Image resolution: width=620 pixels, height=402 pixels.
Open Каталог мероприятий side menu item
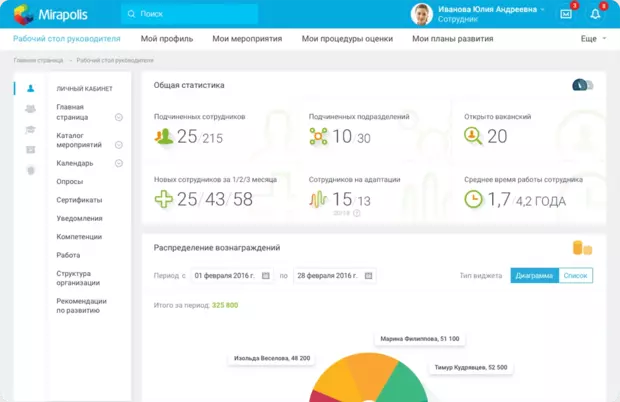click(79, 140)
